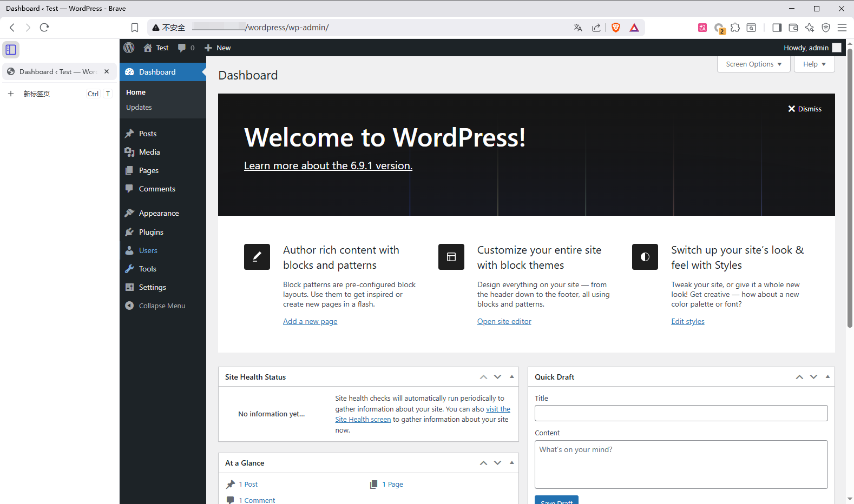Toggle the Quick Draft panel collapse arrow
The height and width of the screenshot is (504, 854).
point(827,376)
